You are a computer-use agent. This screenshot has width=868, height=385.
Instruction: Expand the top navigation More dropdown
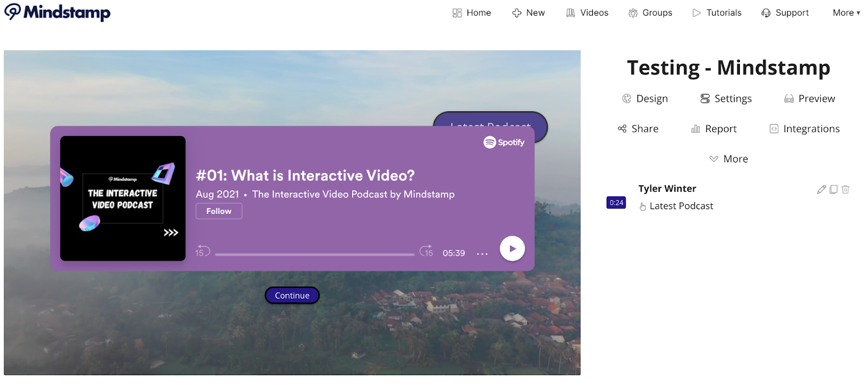(846, 12)
